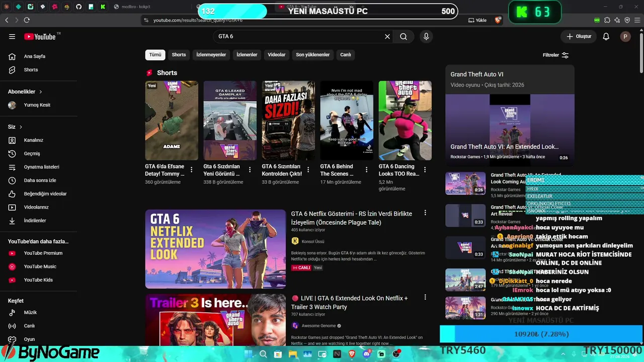The image size is (644, 362).
Task: Select the Shorts filter chip
Action: (x=179, y=55)
